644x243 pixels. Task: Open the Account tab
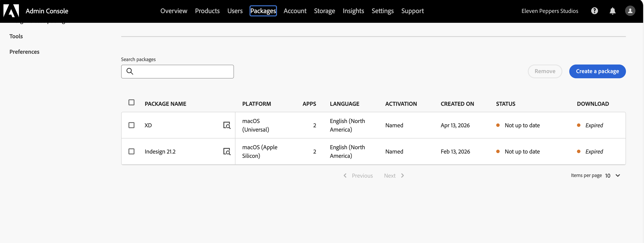295,11
